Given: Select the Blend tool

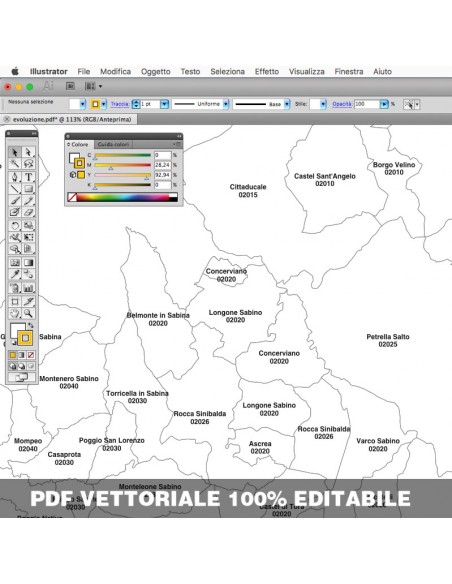Looking at the screenshot, I should 28,274.
